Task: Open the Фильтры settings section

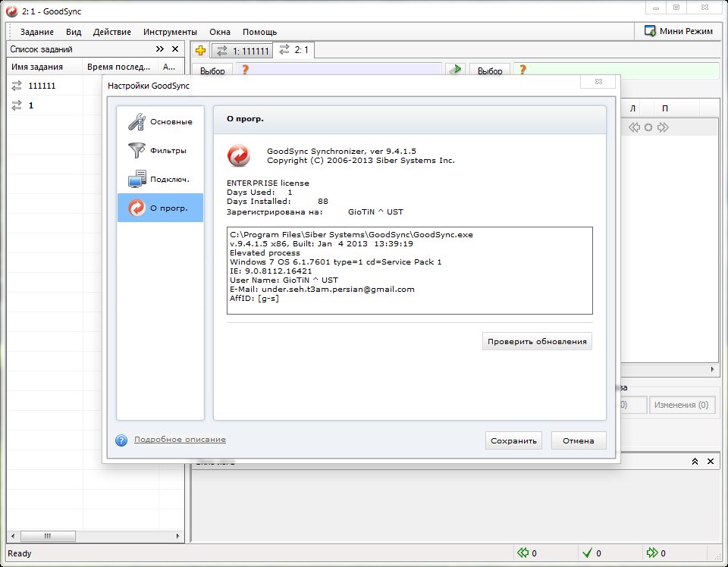Action: pos(160,150)
